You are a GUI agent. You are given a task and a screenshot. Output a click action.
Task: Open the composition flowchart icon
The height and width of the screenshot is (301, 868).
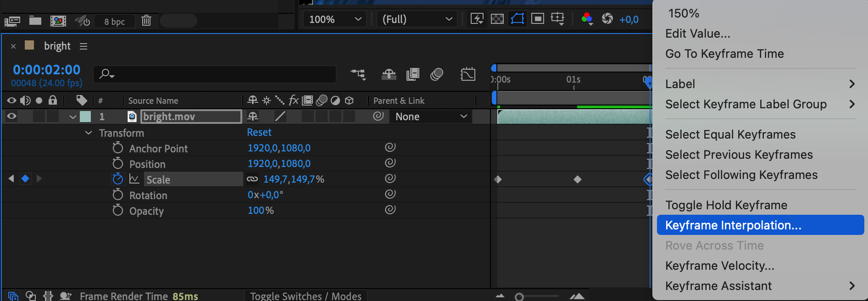[x=358, y=74]
